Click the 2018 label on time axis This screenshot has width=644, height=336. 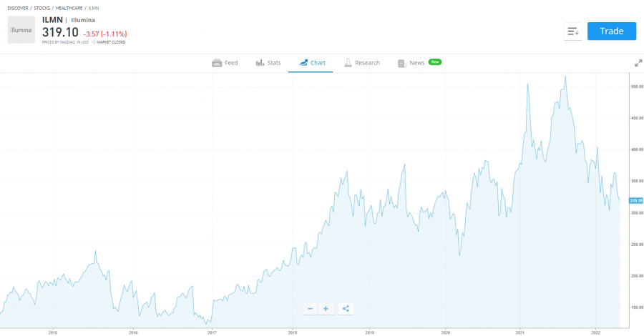click(x=293, y=332)
